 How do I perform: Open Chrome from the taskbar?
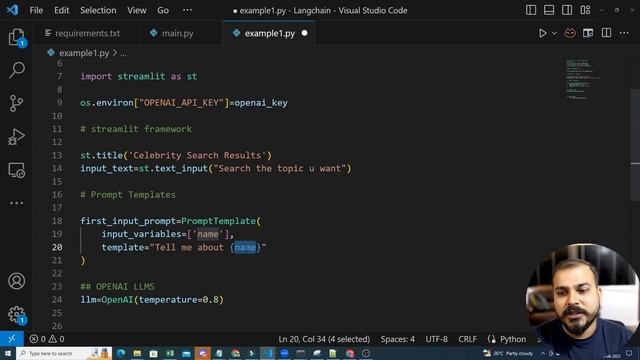point(236,353)
